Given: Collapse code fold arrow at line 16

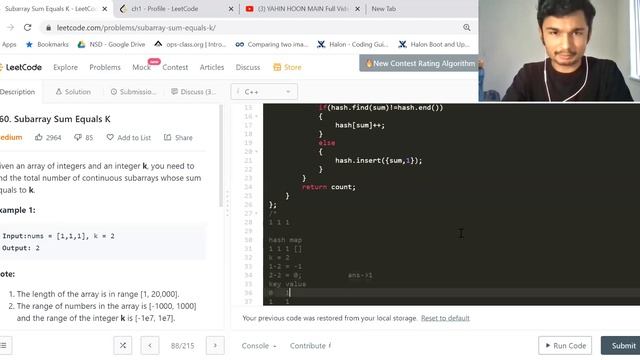Looking at the screenshot, I should pyautogui.click(x=256, y=116).
